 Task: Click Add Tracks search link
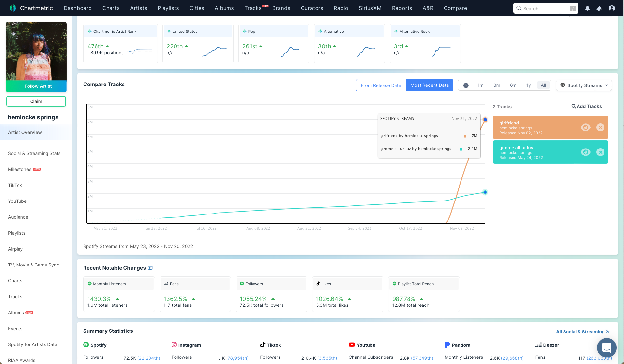pyautogui.click(x=586, y=106)
